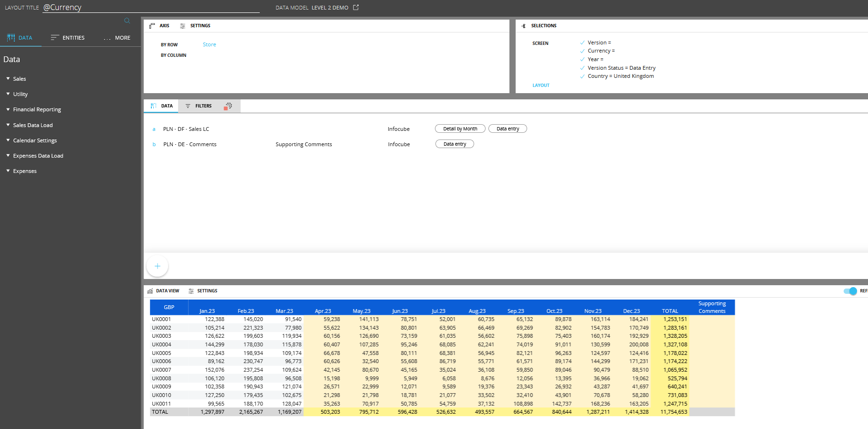868x429 pixels.
Task: Click the Detail by Month button
Action: point(460,129)
